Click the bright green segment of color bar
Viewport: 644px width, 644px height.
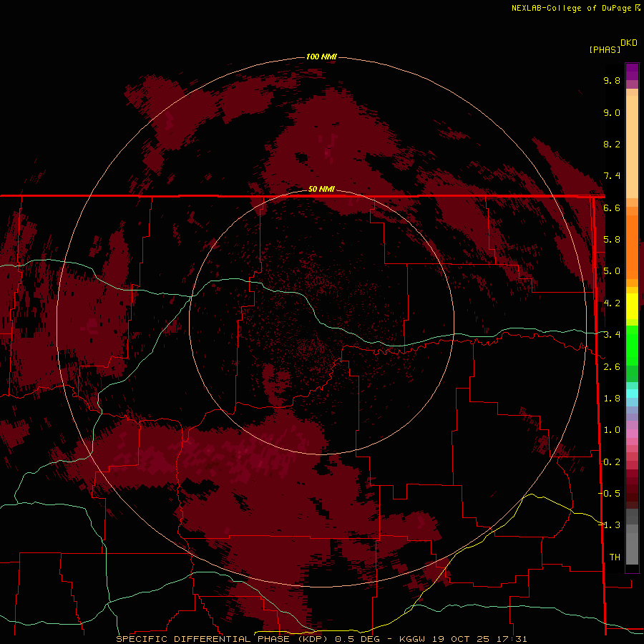[x=632, y=345]
